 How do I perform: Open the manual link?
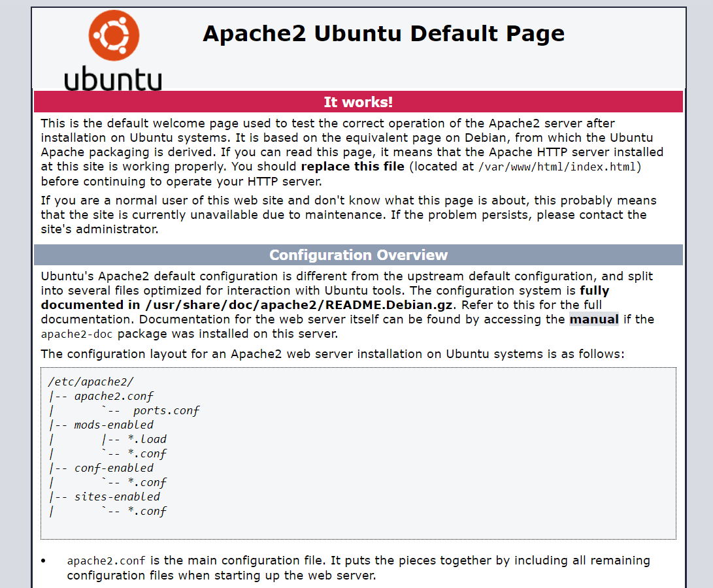coord(594,319)
